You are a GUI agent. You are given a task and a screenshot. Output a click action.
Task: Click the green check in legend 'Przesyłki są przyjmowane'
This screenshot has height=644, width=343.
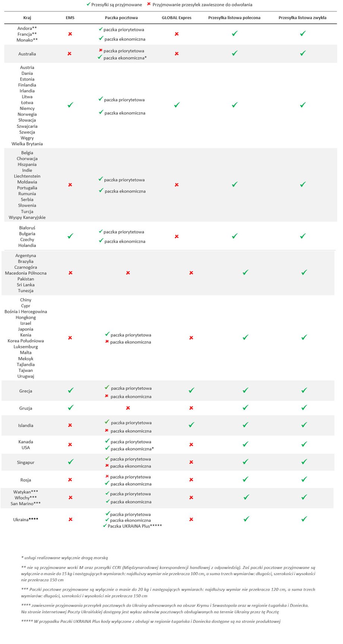pyautogui.click(x=88, y=4)
